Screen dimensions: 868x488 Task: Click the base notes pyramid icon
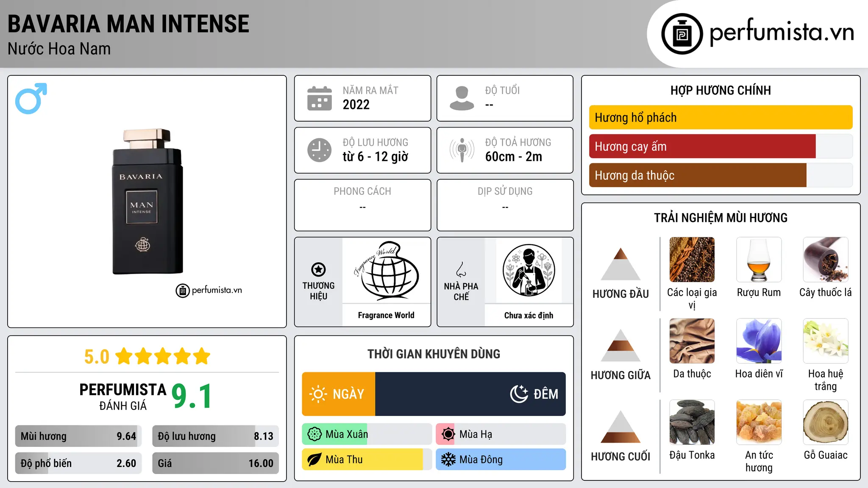[620, 426]
